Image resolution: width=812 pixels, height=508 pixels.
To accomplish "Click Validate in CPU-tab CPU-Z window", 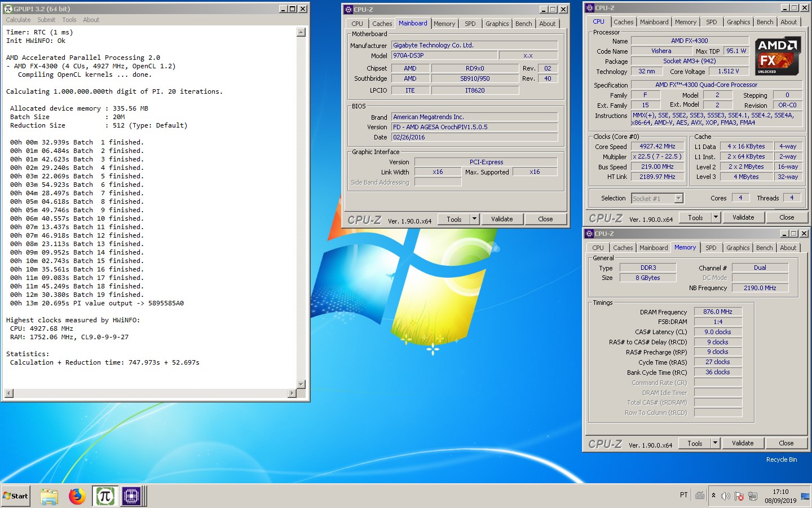I will (x=743, y=217).
